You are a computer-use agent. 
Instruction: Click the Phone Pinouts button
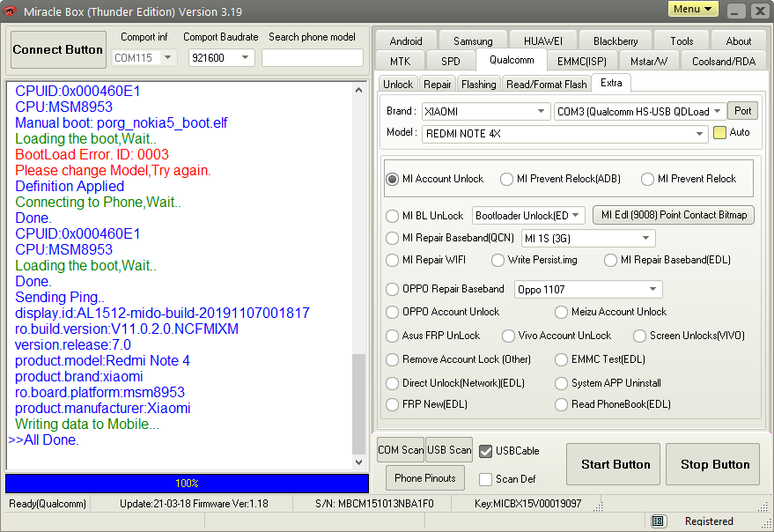(x=425, y=478)
